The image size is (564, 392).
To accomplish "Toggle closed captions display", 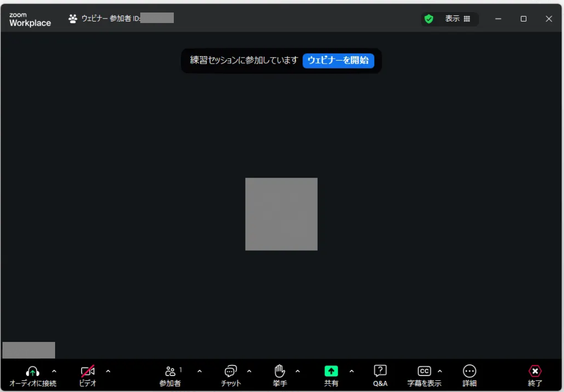I will (424, 371).
